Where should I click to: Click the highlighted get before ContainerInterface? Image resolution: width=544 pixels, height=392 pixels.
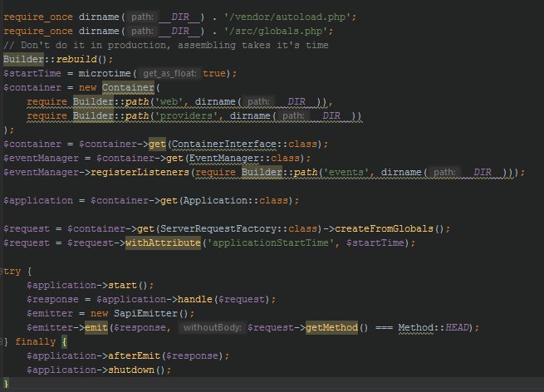point(157,144)
